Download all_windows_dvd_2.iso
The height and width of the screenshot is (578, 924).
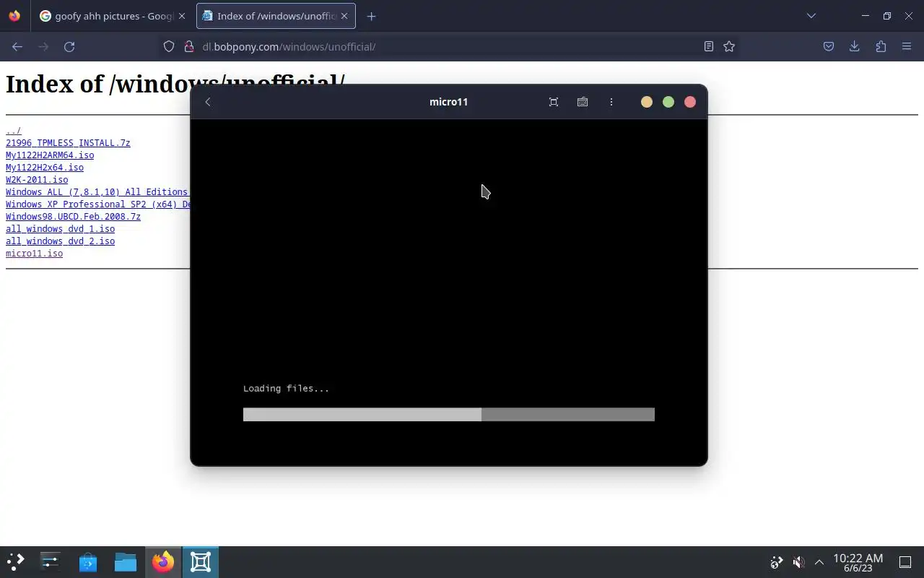(x=60, y=241)
